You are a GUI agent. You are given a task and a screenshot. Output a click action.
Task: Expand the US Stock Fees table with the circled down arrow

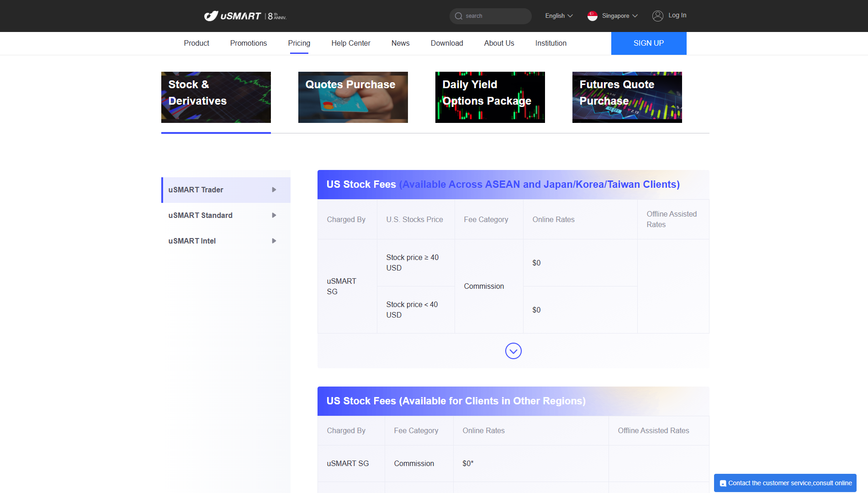point(513,351)
